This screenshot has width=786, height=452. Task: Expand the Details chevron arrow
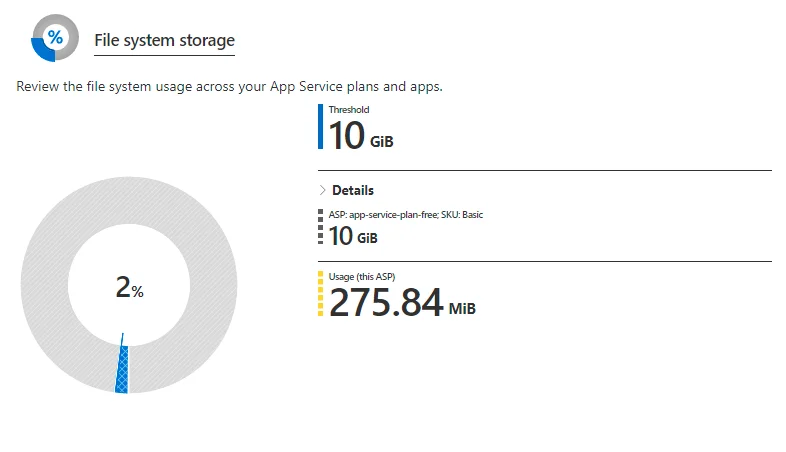click(x=322, y=190)
